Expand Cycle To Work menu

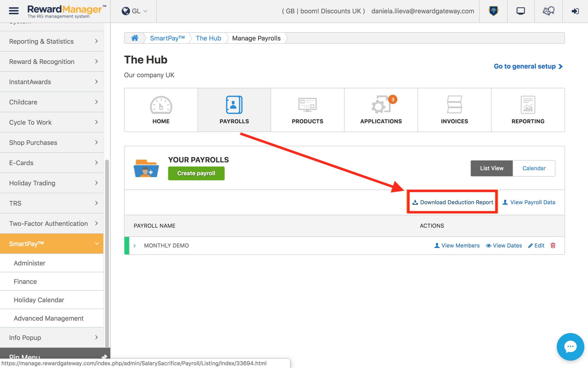pyautogui.click(x=52, y=122)
